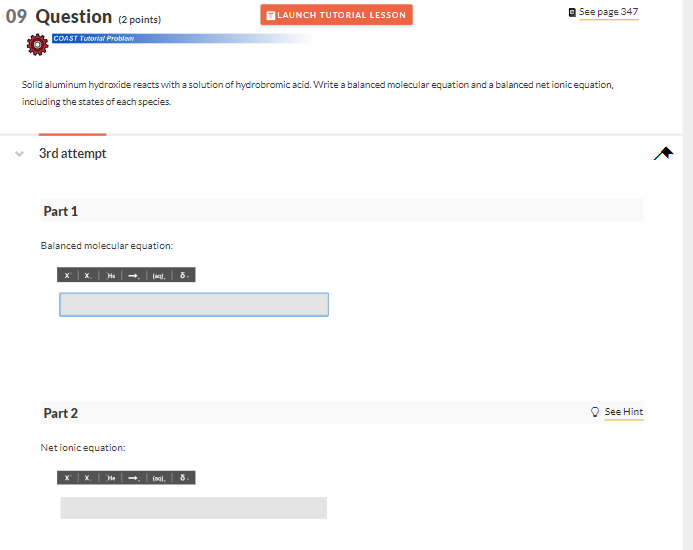Image resolution: width=693 pixels, height=550 pixels.
Task: Click the red COAST gear icon
Action: tap(37, 45)
